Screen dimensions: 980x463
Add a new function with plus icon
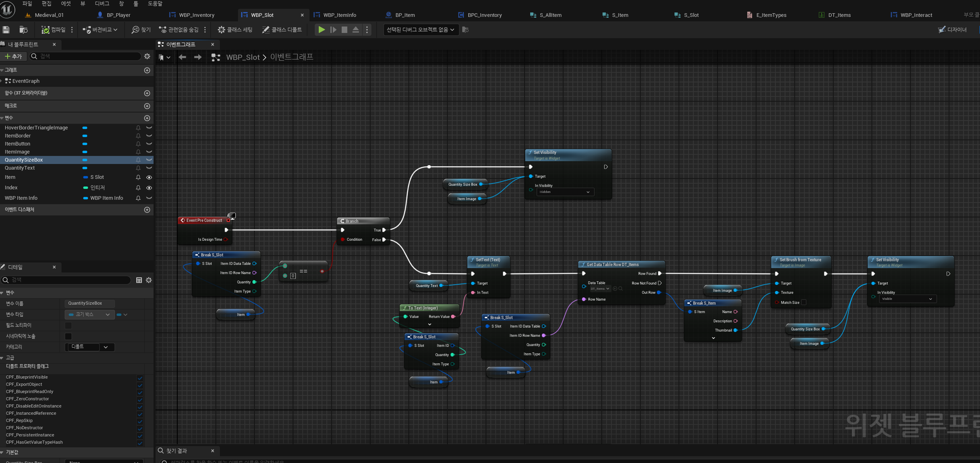pos(147,93)
